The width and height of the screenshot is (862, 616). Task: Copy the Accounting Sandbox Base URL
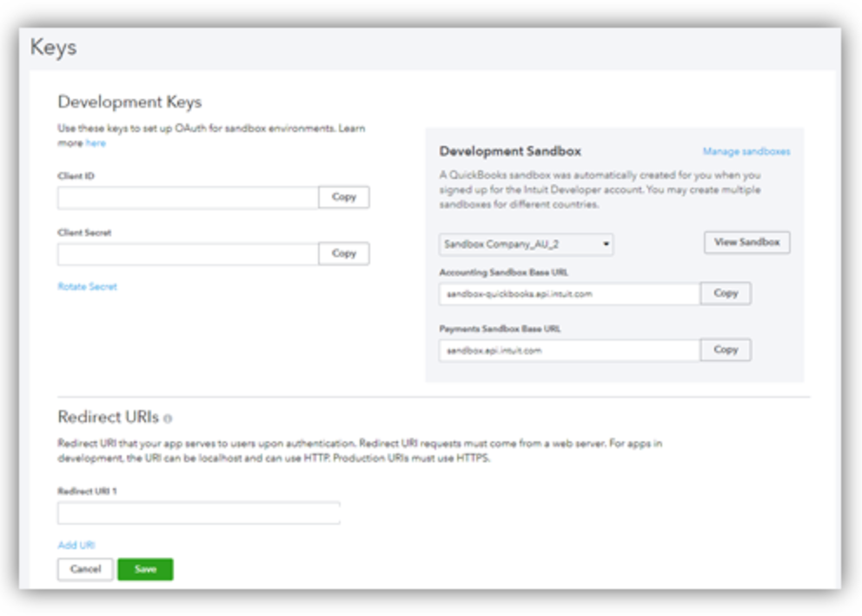(726, 293)
